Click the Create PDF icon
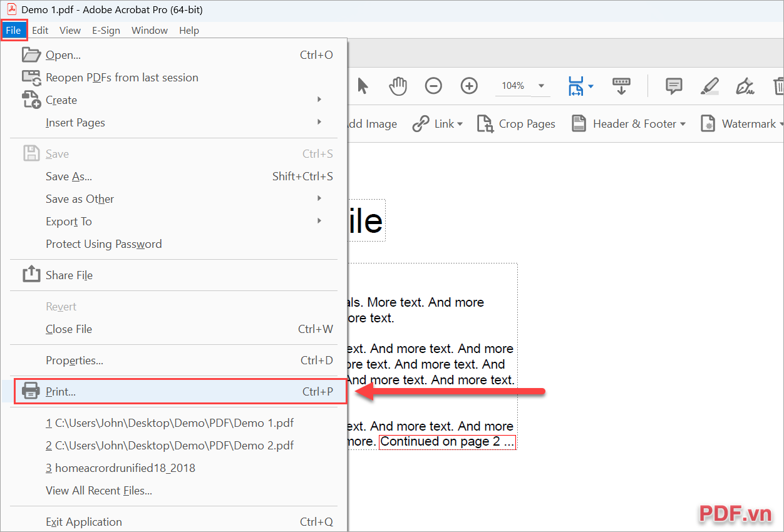 (x=31, y=100)
